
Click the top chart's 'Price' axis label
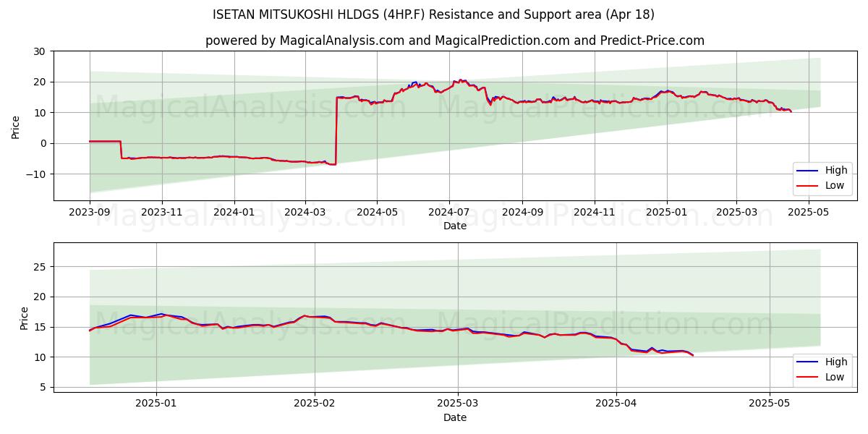[16, 126]
